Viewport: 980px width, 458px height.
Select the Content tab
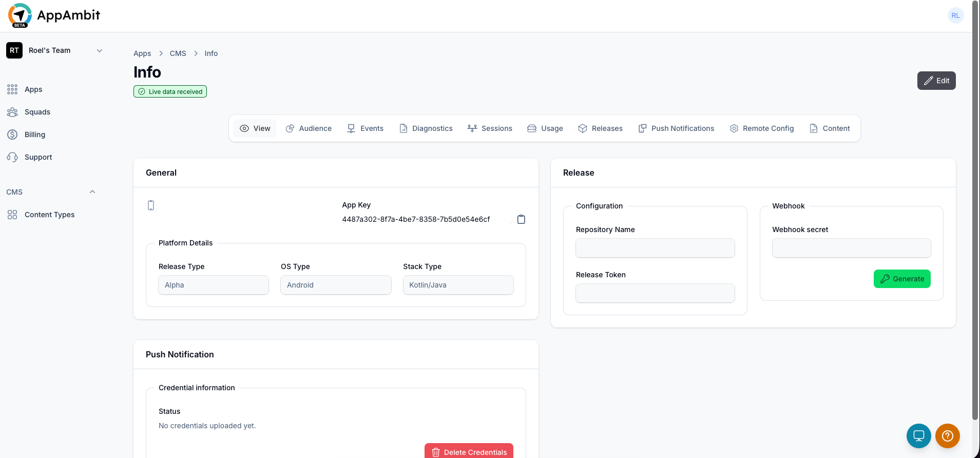click(830, 128)
